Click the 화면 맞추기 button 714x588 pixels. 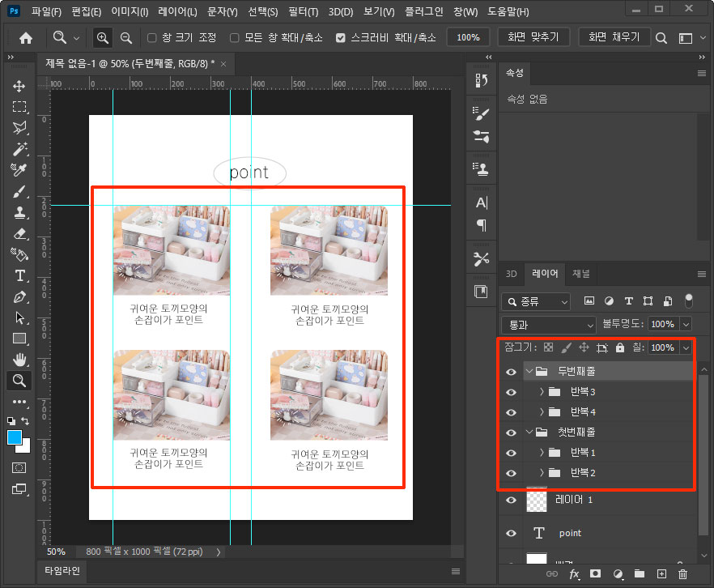(x=533, y=37)
